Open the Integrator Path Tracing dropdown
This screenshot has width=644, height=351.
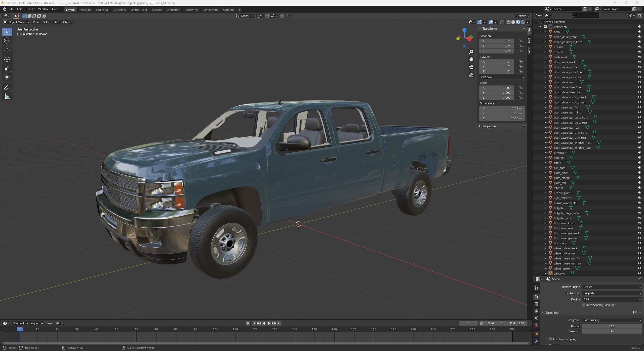(x=612, y=320)
